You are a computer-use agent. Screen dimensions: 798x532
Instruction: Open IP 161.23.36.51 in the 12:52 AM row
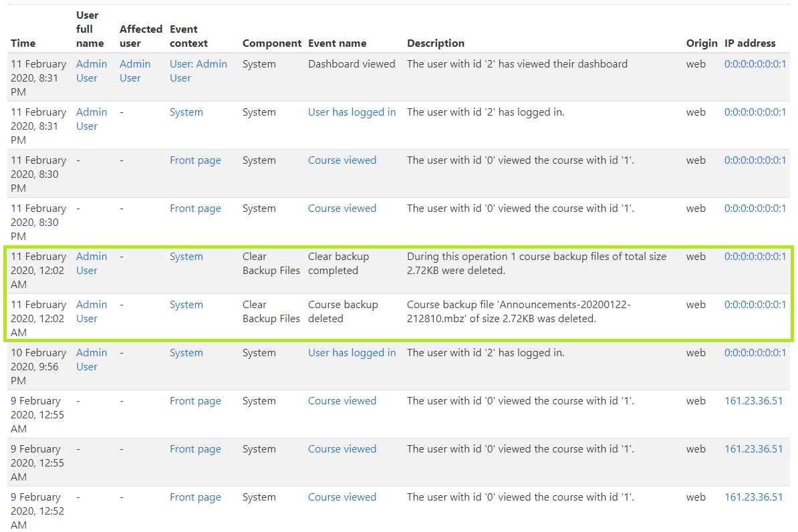point(753,497)
